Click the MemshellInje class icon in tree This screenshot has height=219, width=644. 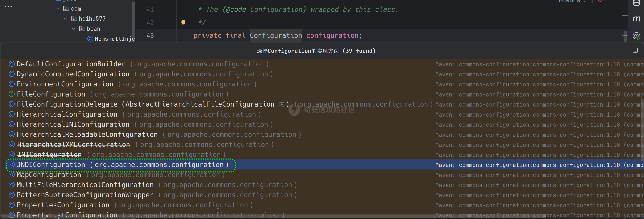(x=90, y=39)
